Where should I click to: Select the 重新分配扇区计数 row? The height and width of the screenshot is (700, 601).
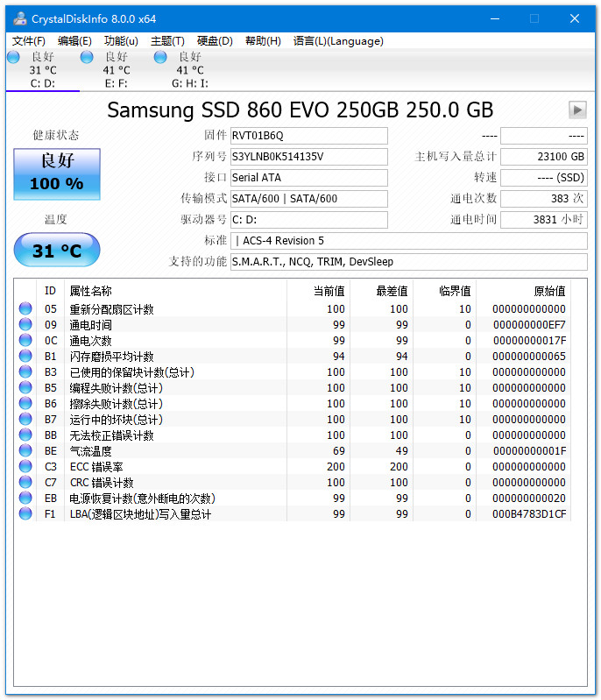pos(294,309)
